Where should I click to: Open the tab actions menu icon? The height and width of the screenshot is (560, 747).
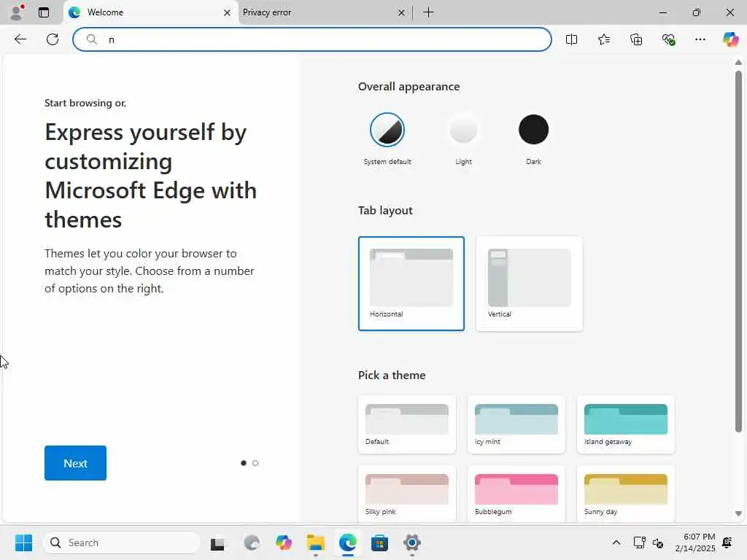[43, 12]
